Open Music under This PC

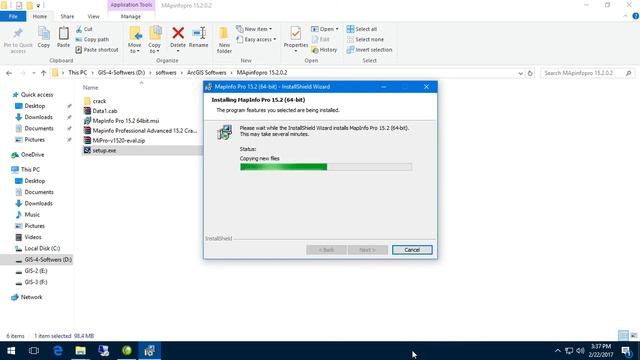click(32, 215)
